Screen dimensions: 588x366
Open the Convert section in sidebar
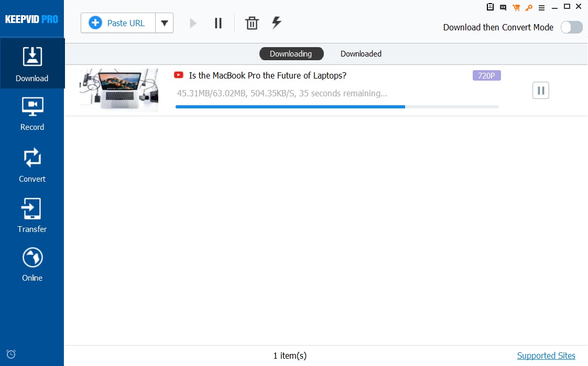pyautogui.click(x=32, y=165)
